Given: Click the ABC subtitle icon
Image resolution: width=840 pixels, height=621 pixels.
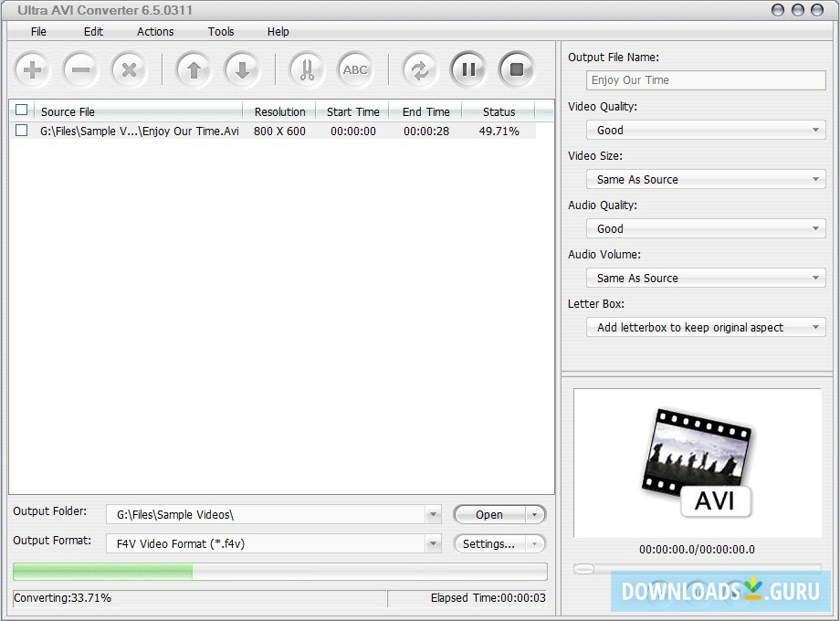Looking at the screenshot, I should click(x=354, y=68).
